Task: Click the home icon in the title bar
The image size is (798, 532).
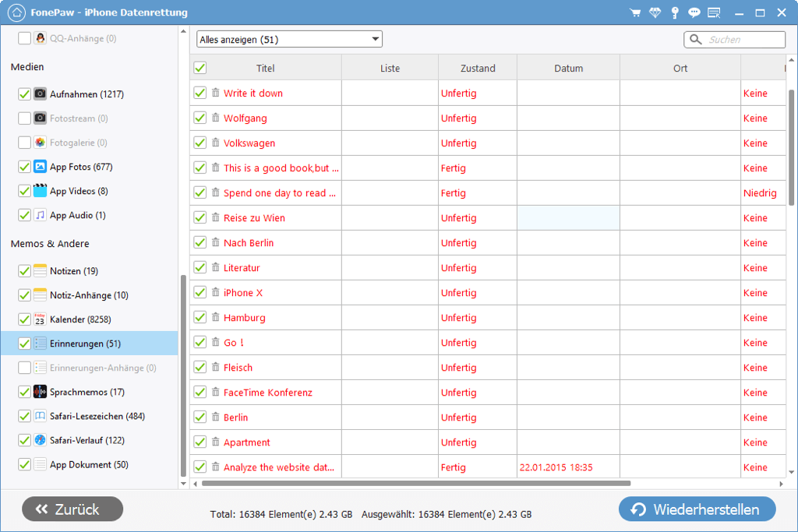Action: 17,12
